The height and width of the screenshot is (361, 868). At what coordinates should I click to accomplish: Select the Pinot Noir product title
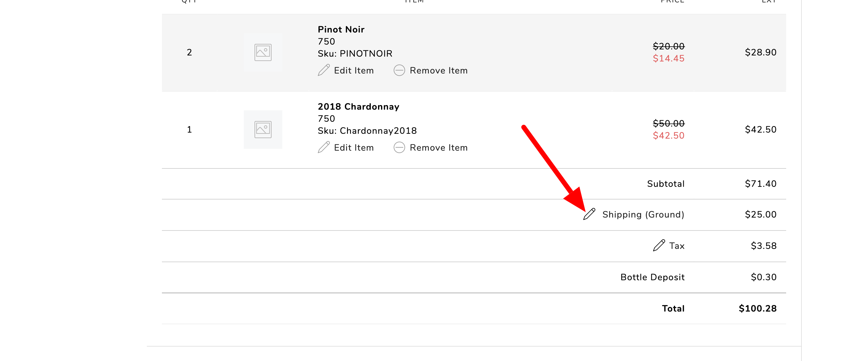click(341, 29)
